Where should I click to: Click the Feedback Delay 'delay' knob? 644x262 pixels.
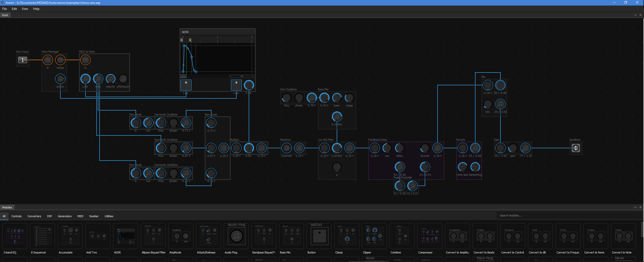400,148
